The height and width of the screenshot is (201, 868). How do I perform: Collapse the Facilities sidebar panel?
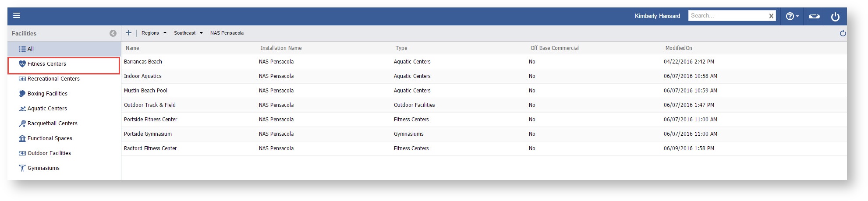[x=113, y=33]
